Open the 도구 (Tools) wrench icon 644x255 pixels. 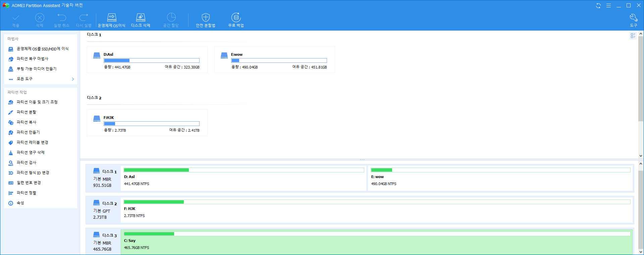633,20
